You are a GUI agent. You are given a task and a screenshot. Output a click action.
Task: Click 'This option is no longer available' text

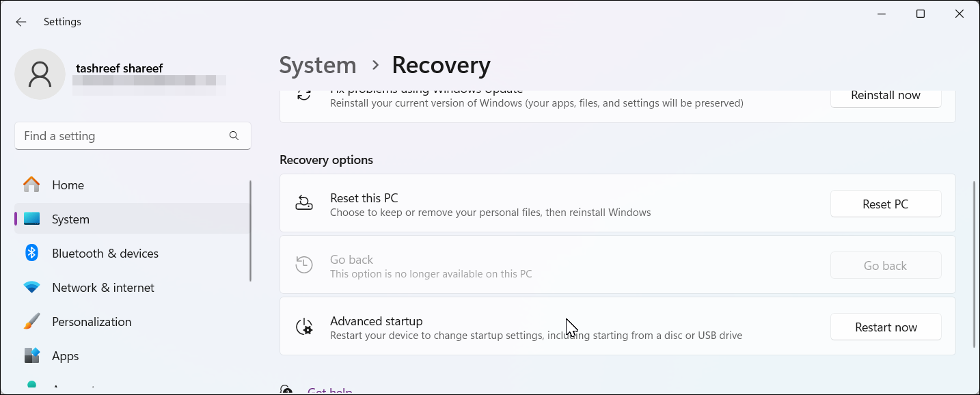coord(431,274)
